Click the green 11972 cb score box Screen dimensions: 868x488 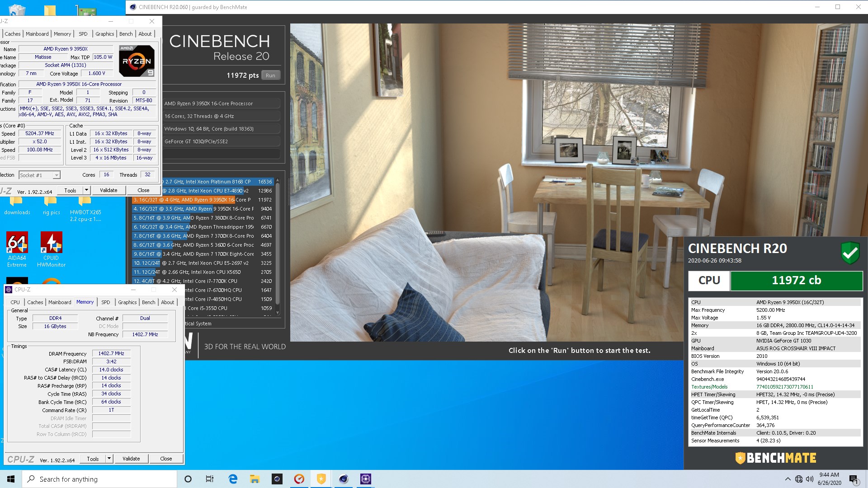pos(796,281)
